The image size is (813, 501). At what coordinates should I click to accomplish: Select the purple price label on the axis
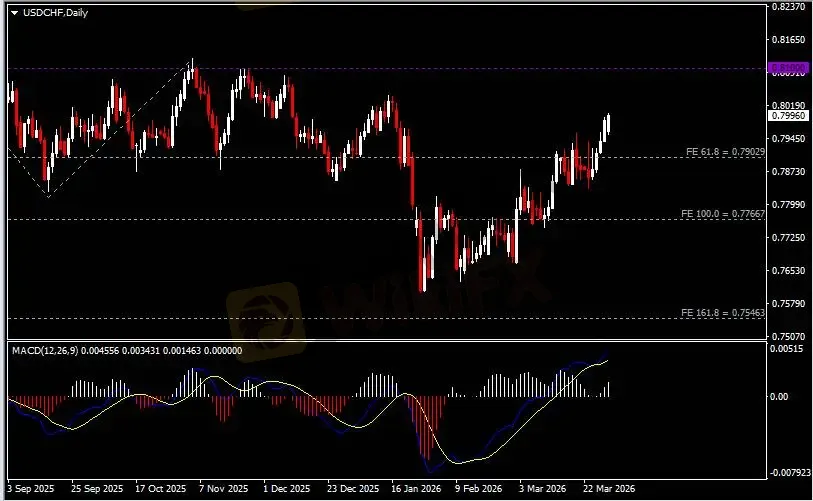pyautogui.click(x=783, y=68)
